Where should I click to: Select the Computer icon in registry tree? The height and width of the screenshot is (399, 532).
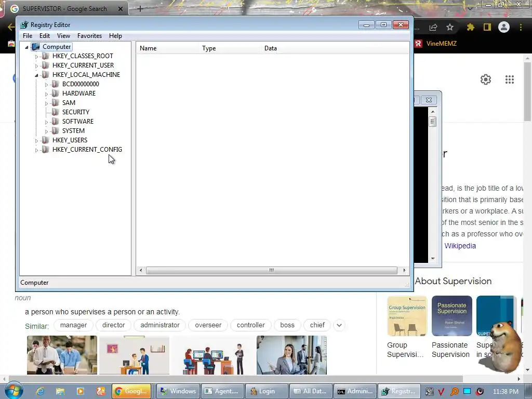pyautogui.click(x=36, y=47)
